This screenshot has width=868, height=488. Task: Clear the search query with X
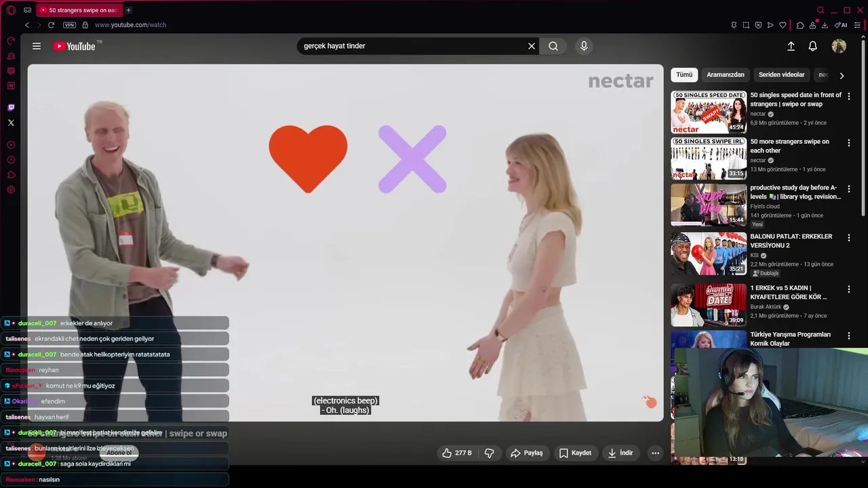(x=532, y=46)
